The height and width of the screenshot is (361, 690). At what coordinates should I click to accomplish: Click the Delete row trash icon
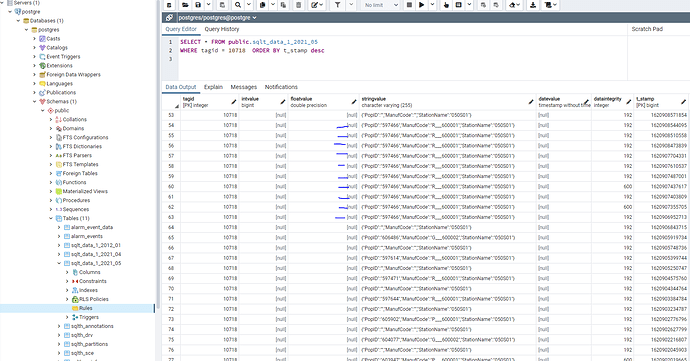(299, 5)
